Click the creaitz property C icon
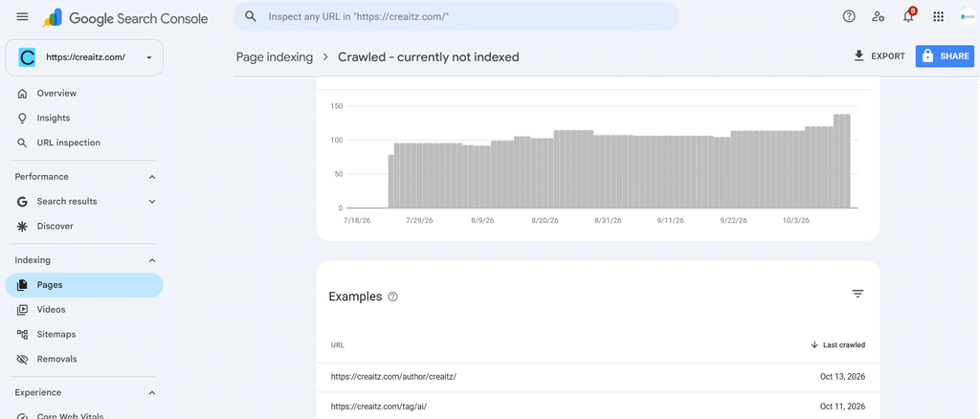 coord(28,57)
